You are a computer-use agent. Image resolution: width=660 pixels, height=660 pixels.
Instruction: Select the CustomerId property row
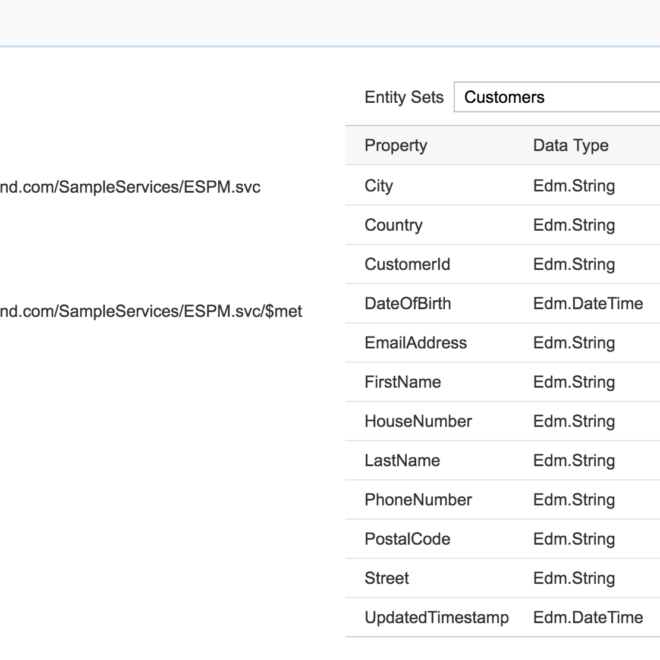click(503, 264)
